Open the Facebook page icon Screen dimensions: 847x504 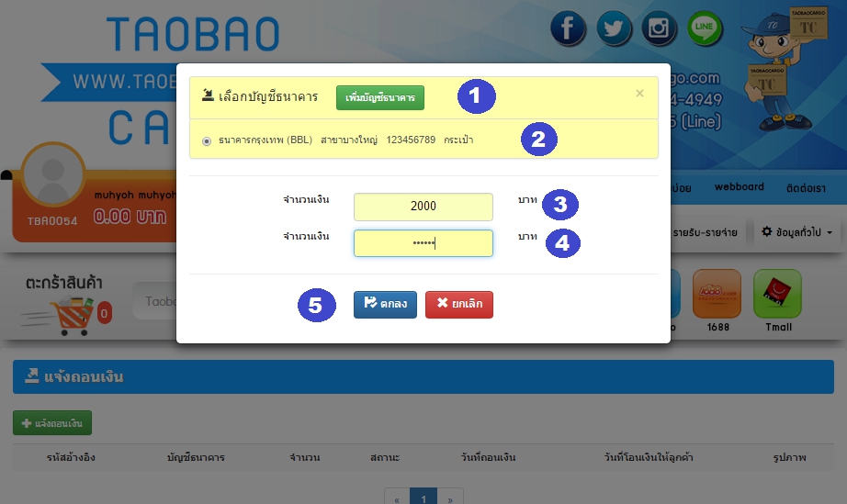569,28
